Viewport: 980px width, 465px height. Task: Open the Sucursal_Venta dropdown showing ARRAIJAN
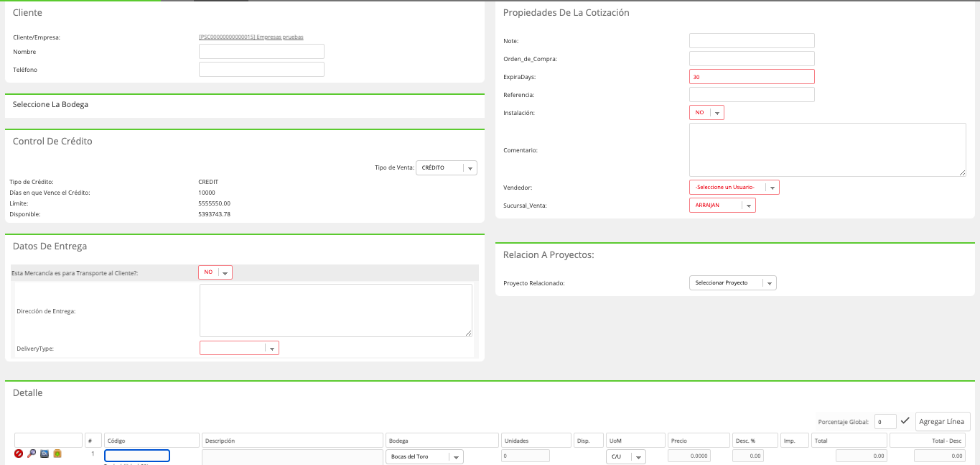click(x=722, y=206)
